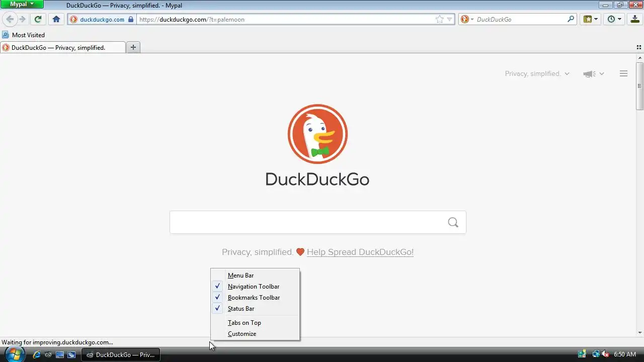Click the 6:50 AM system clock
The width and height of the screenshot is (644, 362).
(625, 354)
